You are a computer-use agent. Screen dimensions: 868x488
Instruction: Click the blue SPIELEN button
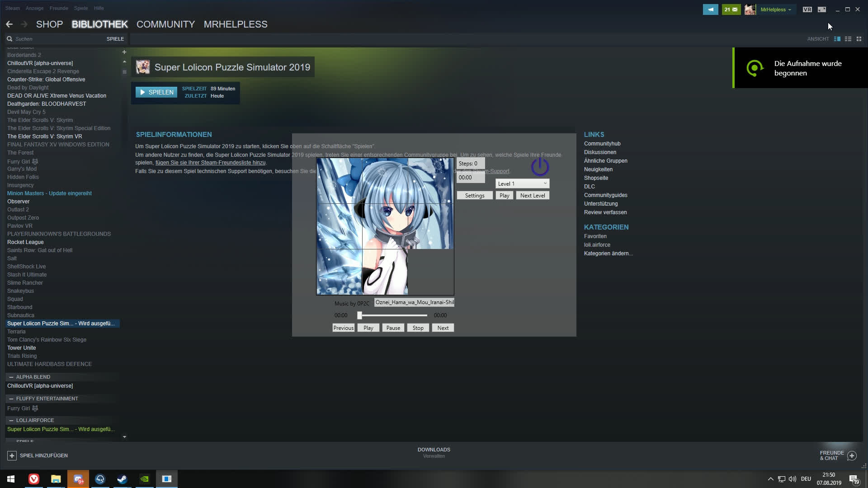click(156, 92)
